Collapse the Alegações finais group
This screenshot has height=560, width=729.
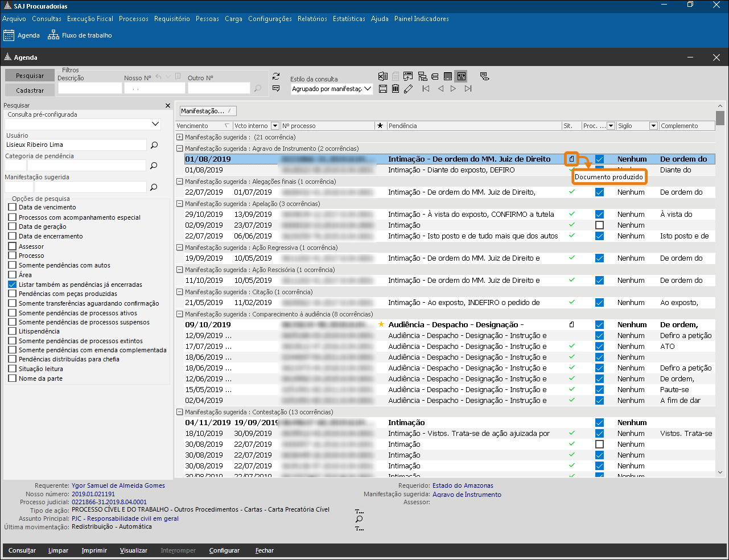pyautogui.click(x=180, y=182)
